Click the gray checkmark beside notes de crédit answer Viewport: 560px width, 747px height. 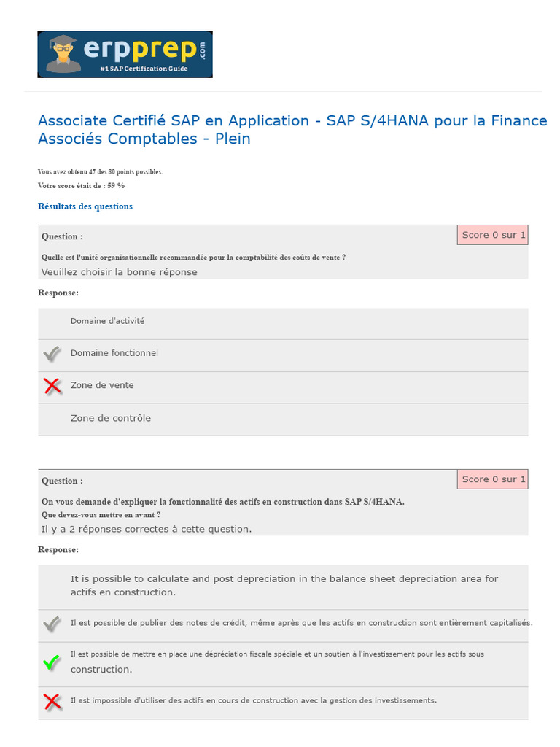click(52, 624)
